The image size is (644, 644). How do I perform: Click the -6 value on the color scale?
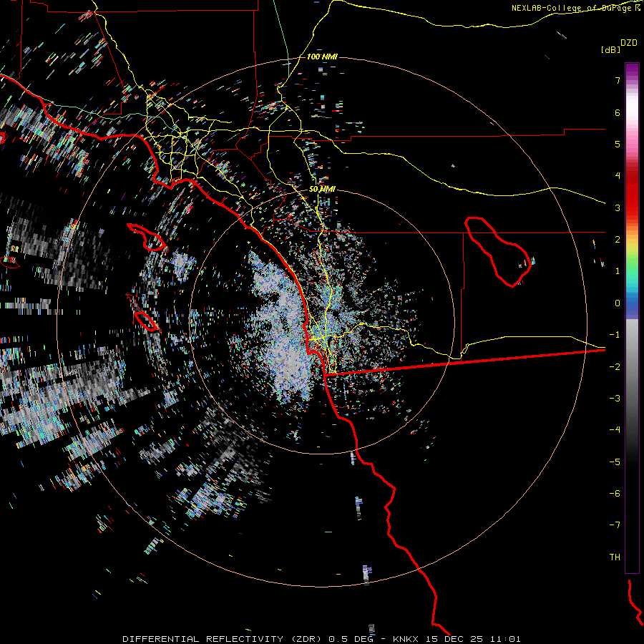(615, 494)
